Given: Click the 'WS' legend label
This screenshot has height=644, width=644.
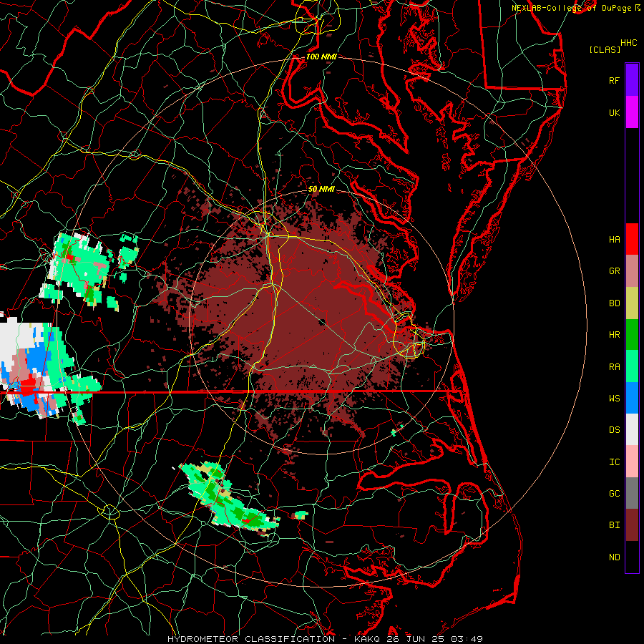Looking at the screenshot, I should [x=614, y=398].
